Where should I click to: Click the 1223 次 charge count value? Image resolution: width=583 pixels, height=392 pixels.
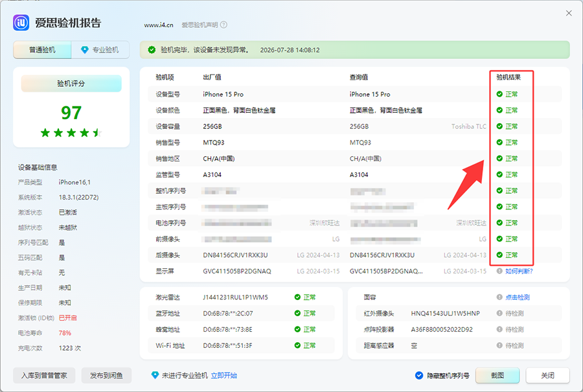pos(70,348)
